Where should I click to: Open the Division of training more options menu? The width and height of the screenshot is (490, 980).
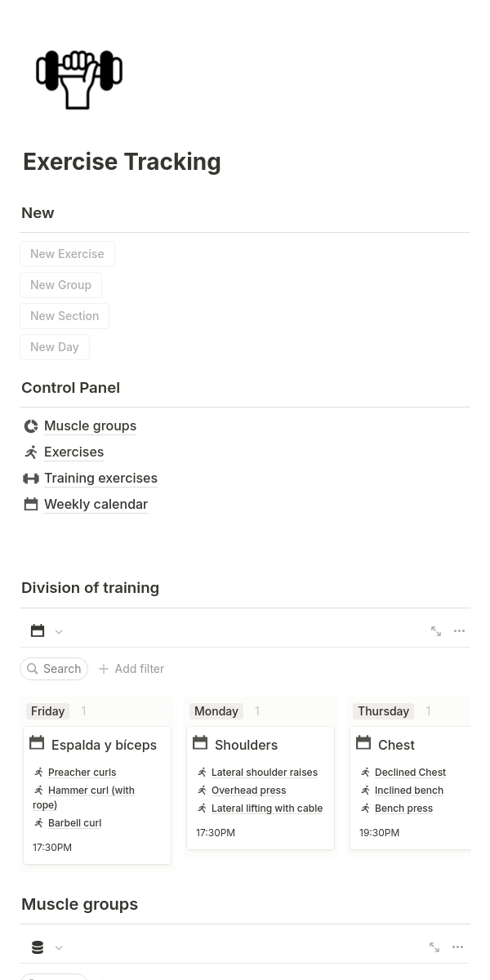(x=460, y=631)
